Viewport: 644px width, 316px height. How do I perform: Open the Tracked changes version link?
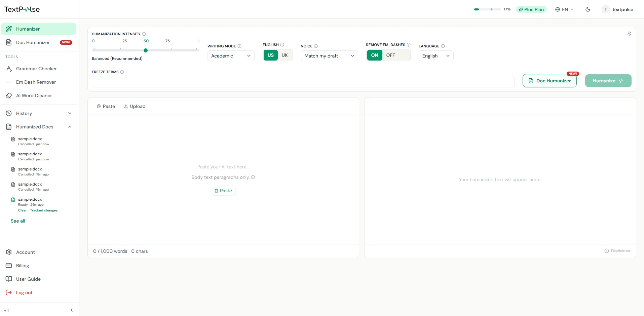(x=44, y=210)
